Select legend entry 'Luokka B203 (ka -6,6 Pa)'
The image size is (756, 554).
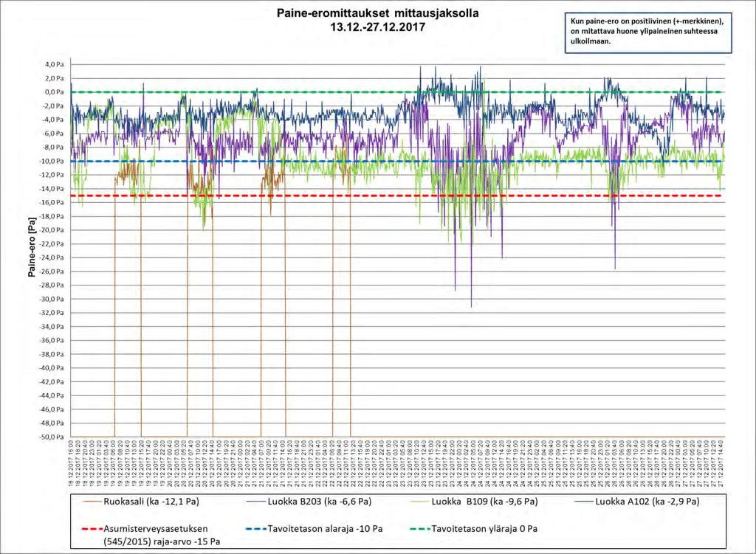pyautogui.click(x=320, y=502)
